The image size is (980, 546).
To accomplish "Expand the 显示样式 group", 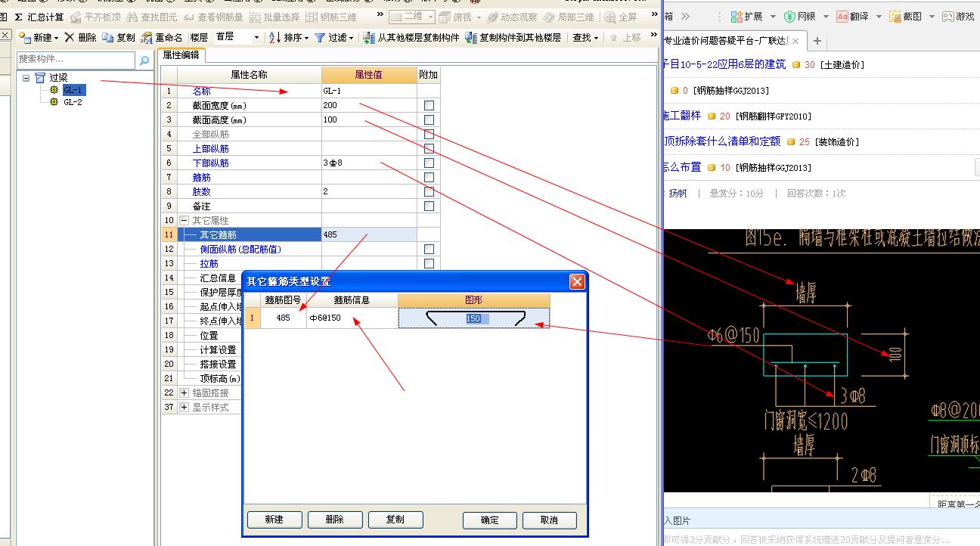I will coord(184,407).
